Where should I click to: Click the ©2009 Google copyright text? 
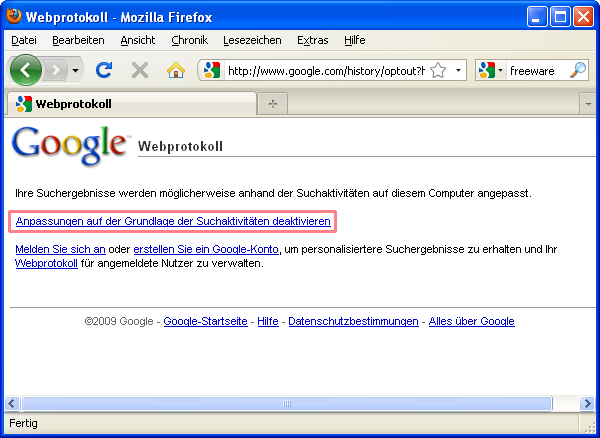119,321
